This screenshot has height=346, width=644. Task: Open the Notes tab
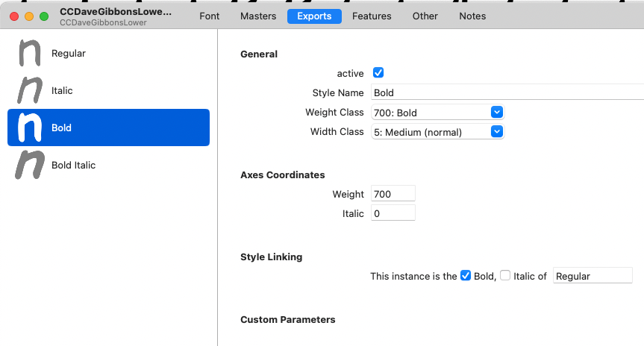point(472,16)
